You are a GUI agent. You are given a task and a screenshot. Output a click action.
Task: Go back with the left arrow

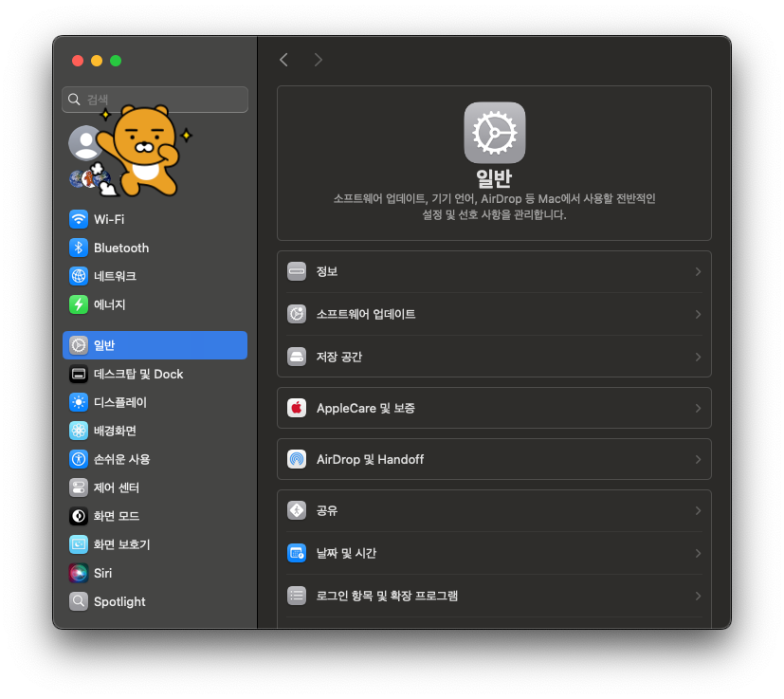[284, 60]
